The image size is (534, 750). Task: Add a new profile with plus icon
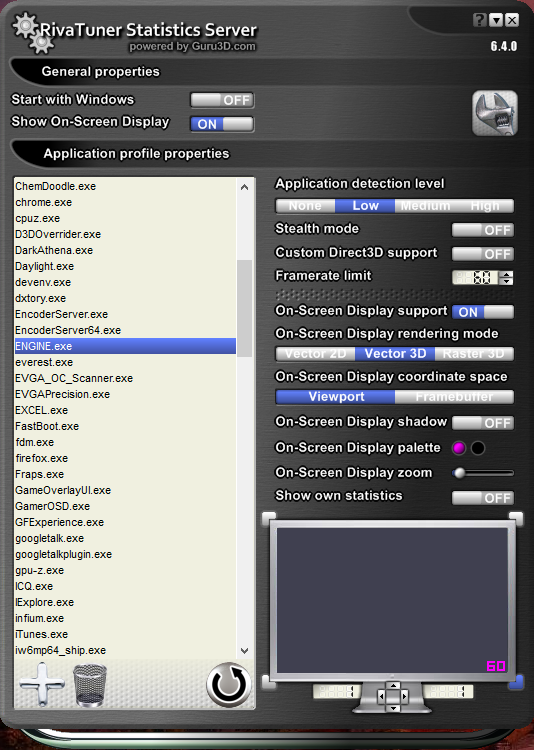[x=42, y=684]
